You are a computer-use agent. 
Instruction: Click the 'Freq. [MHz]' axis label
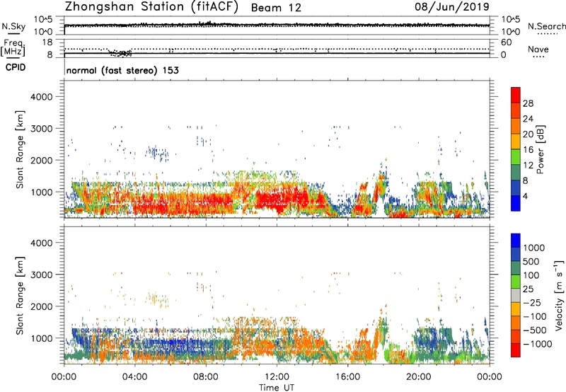point(13,48)
